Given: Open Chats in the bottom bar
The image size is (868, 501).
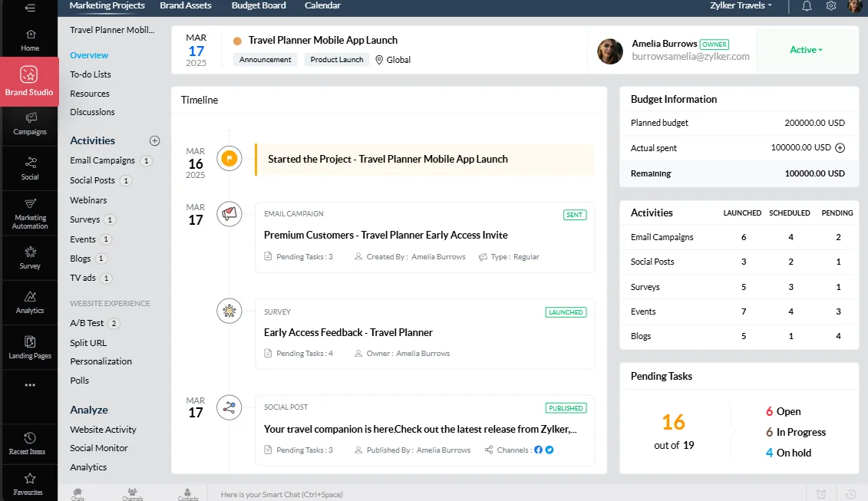Looking at the screenshot, I should pyautogui.click(x=78, y=494).
